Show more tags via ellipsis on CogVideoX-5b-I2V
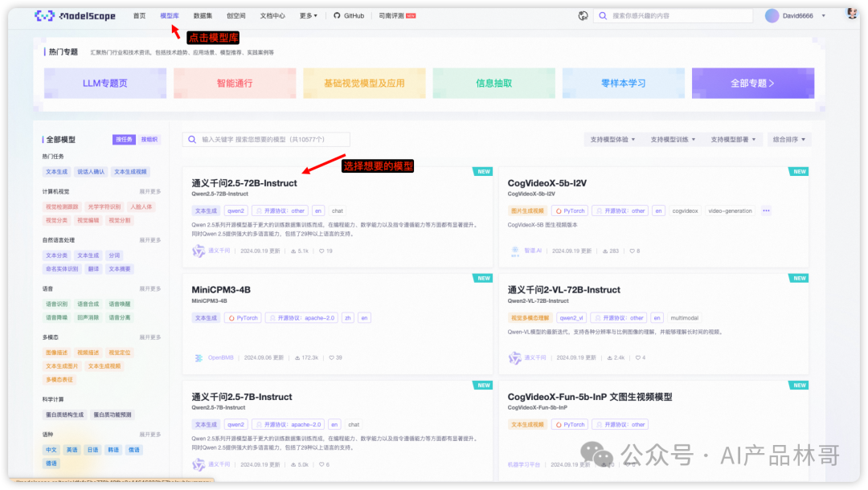The image size is (868, 490). pyautogui.click(x=766, y=210)
